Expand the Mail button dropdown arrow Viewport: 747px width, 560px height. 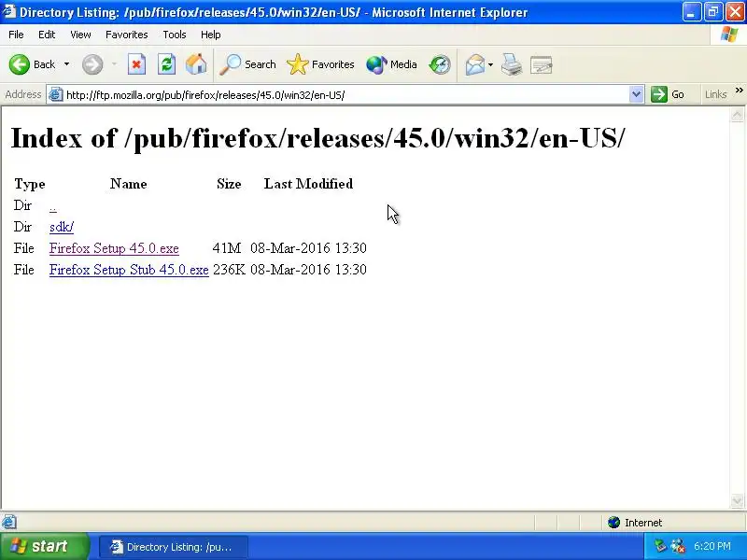coord(491,64)
